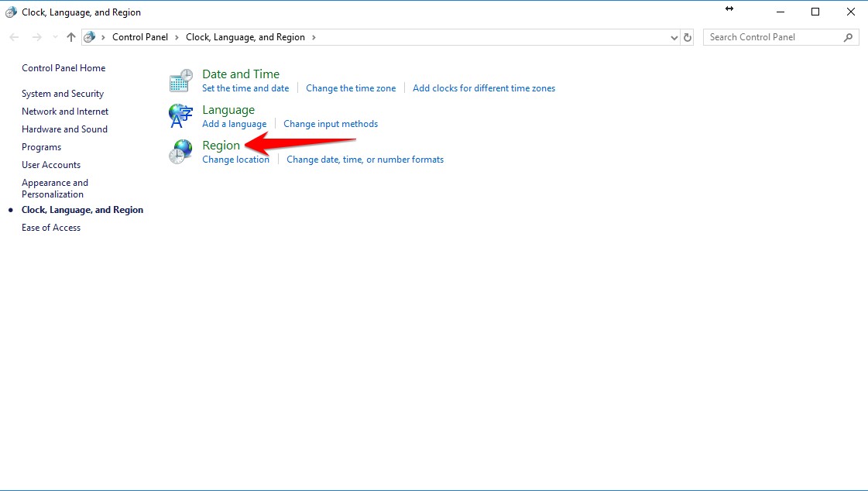Screen dimensions: 868x491
Task: Go to System and Security category
Action: [x=63, y=94]
